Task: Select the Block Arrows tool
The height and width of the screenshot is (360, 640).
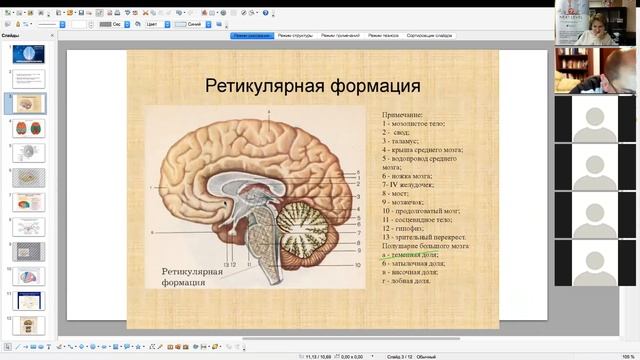Action: point(104,347)
